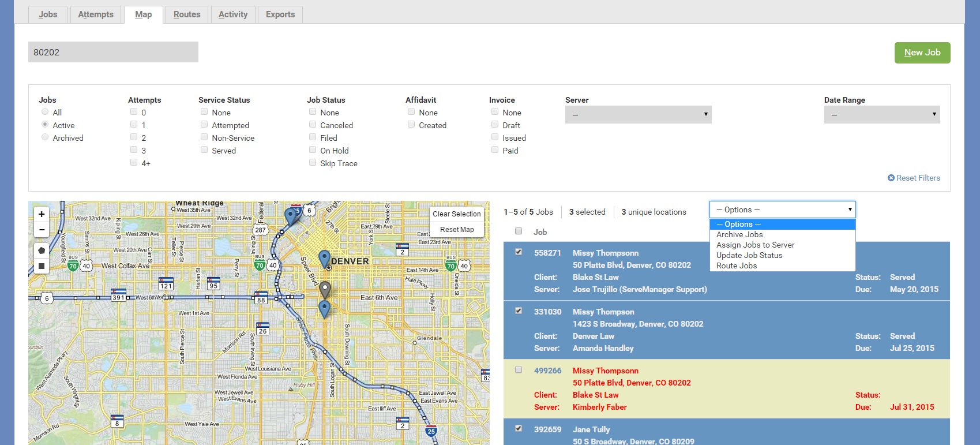
Task: Check the unchecked box for job 499266
Action: [519, 370]
